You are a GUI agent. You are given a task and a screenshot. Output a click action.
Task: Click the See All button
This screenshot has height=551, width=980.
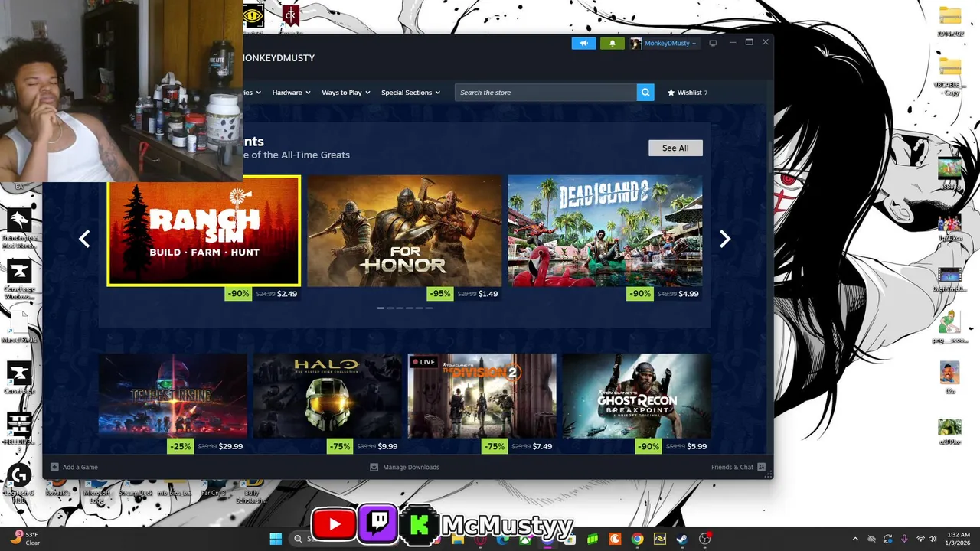pos(675,148)
